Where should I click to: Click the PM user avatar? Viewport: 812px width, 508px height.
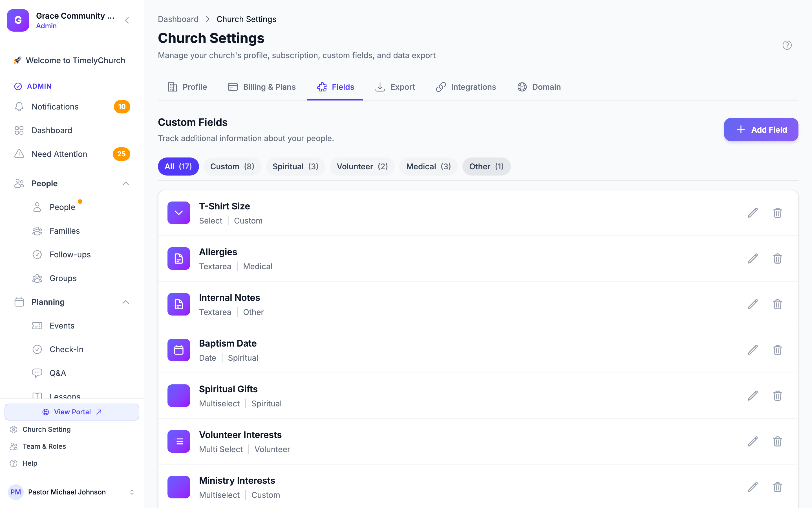[x=16, y=492]
